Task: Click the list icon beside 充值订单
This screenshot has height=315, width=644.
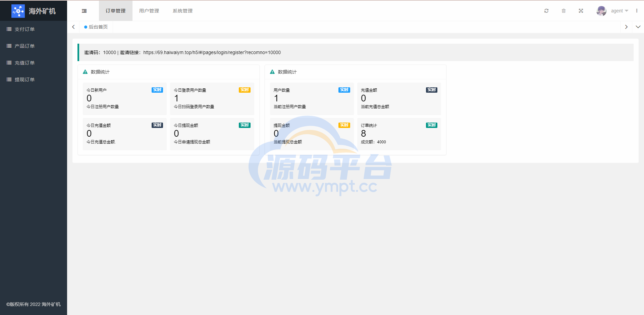Action: (9, 63)
